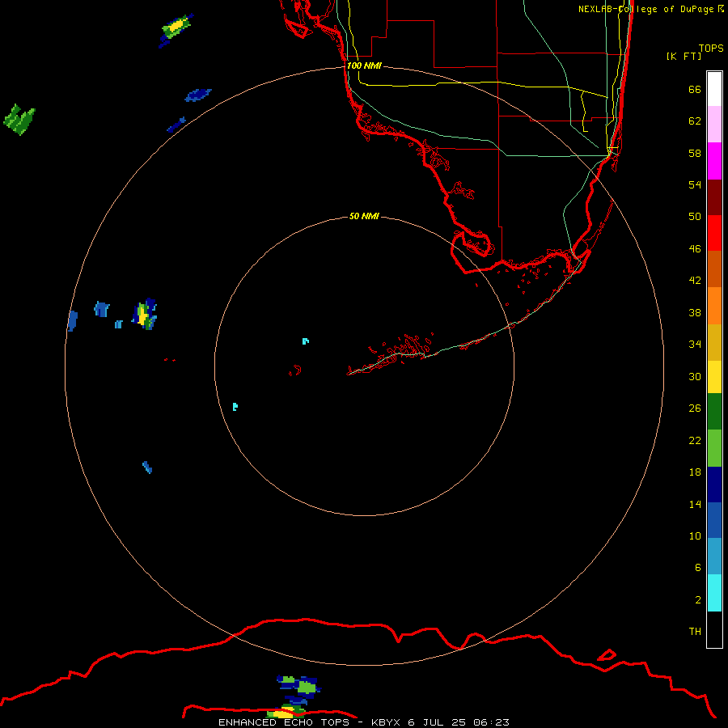The height and width of the screenshot is (728, 728).
Task: Click the light blue legend swatch
Action: click(x=714, y=557)
